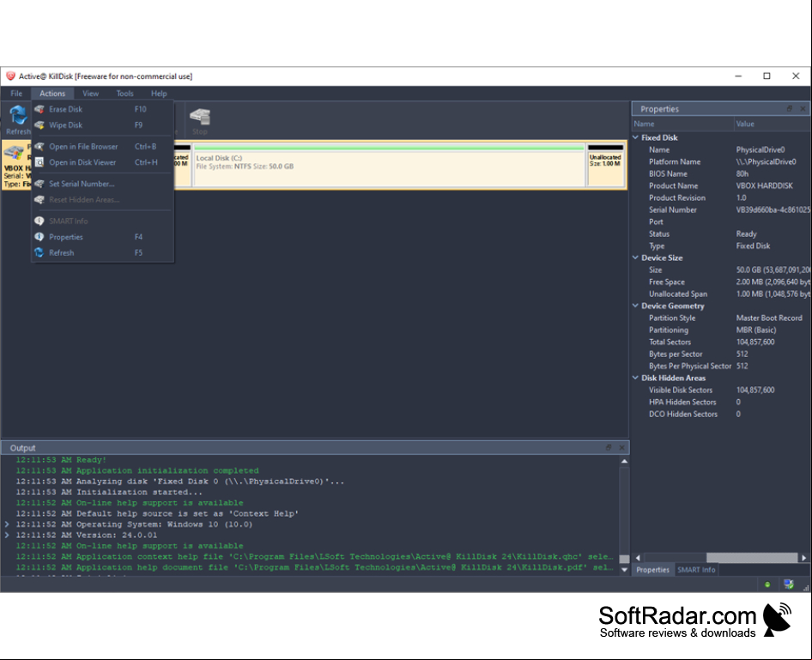The height and width of the screenshot is (660, 812).
Task: Choose Wipe Disk from the Actions menu
Action: point(102,125)
